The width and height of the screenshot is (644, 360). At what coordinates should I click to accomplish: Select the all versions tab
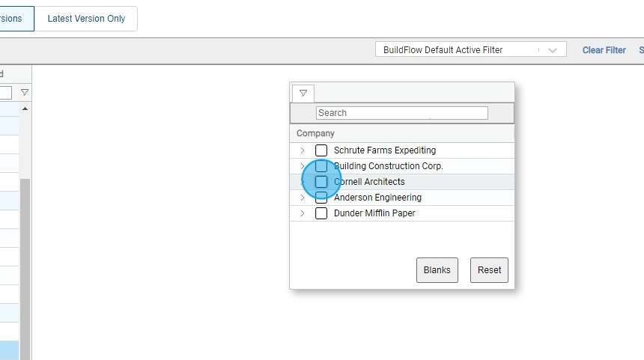(15, 19)
